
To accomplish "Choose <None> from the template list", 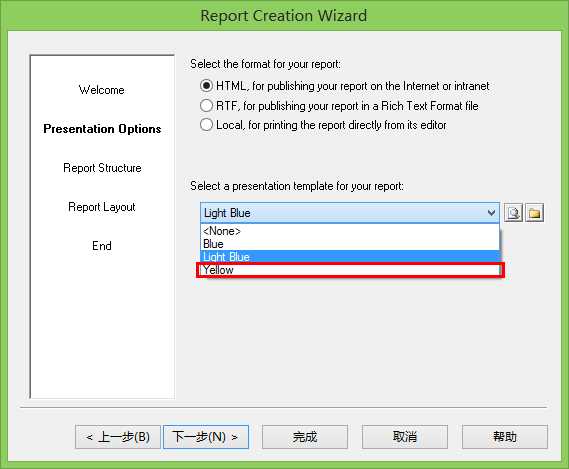I will [x=350, y=231].
